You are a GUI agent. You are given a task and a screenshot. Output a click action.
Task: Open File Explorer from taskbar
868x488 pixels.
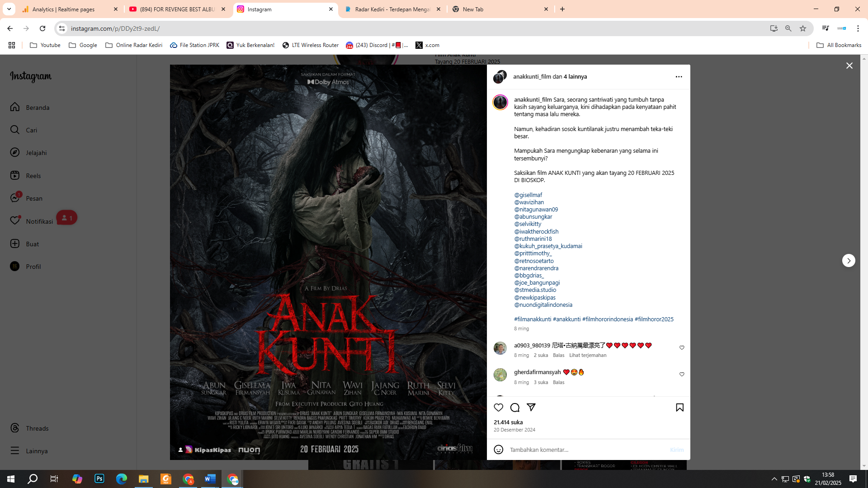click(144, 479)
